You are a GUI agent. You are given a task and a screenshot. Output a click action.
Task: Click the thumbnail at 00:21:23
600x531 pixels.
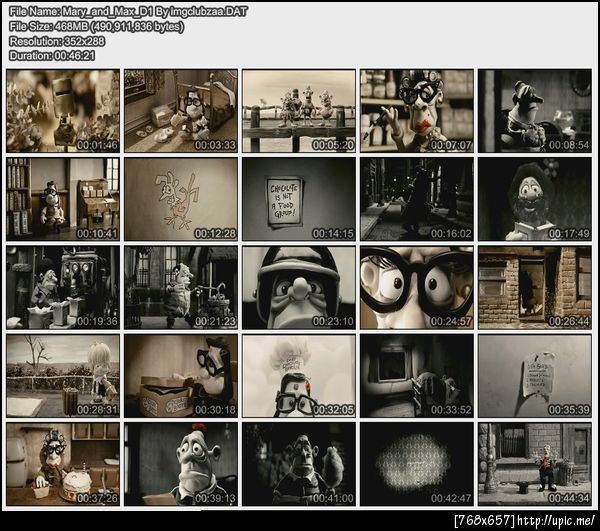pos(181,288)
